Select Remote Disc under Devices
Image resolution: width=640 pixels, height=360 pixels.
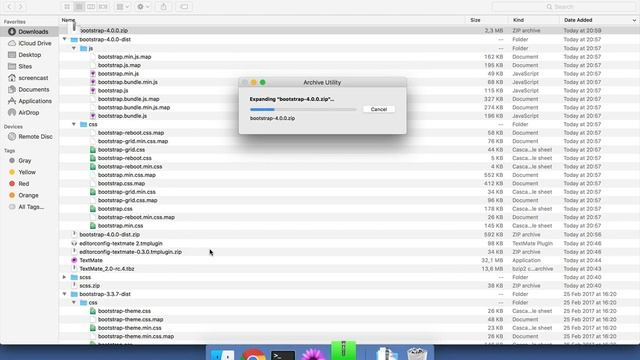tap(31, 136)
